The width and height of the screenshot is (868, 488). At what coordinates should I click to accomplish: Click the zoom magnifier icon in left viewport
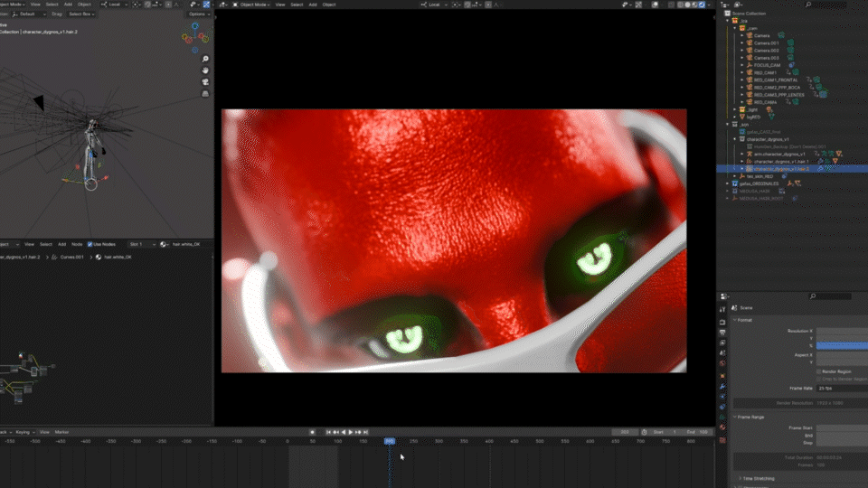point(205,59)
